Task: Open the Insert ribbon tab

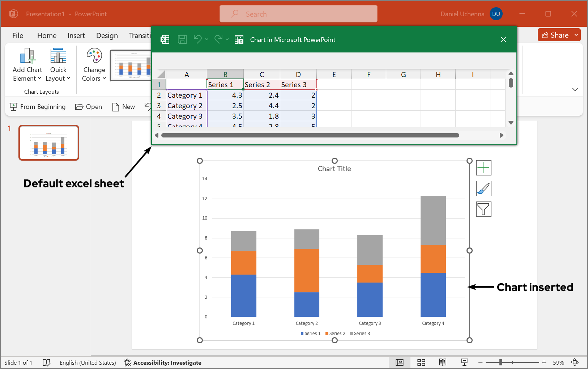Action: (76, 35)
